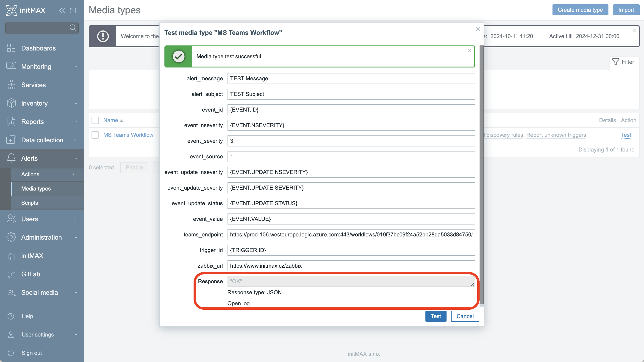Viewport: 644px width, 362px height.
Task: Expand the Actions submenu arrow
Action: [x=73, y=175]
